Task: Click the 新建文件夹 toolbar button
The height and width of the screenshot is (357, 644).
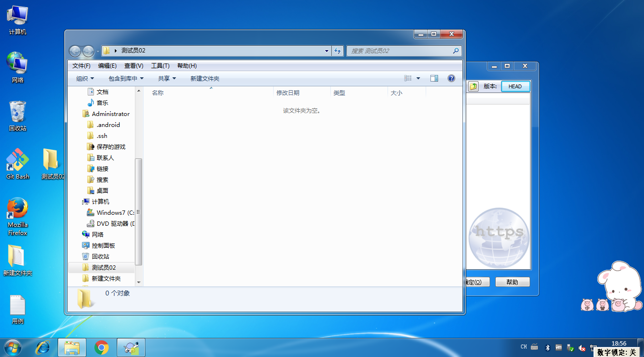Action: tap(205, 78)
